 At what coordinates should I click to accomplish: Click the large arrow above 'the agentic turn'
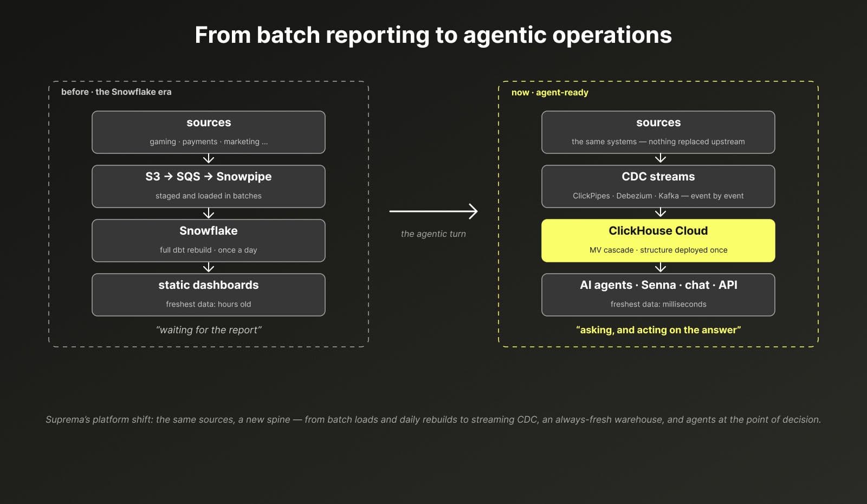[x=433, y=211]
